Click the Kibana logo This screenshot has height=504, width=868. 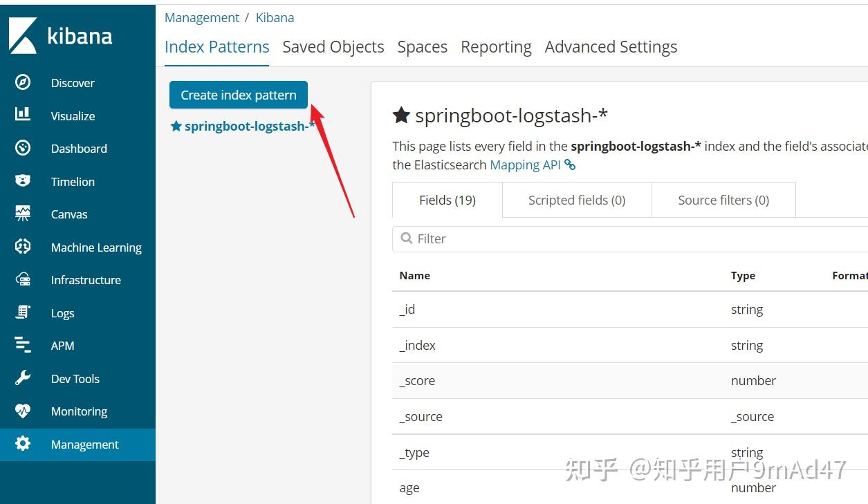click(61, 36)
